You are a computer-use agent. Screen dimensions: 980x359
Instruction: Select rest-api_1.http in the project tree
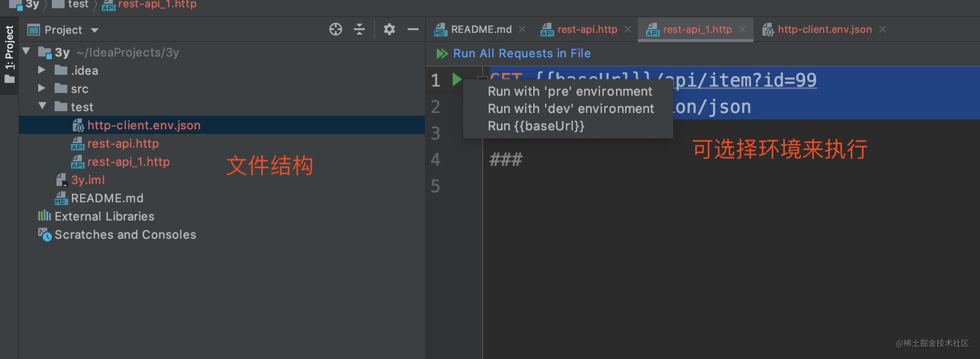(x=128, y=162)
